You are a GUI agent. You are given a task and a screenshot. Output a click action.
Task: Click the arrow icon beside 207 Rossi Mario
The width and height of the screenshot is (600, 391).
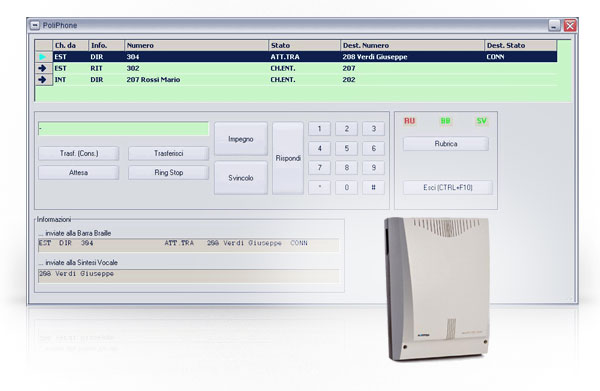tap(42, 80)
